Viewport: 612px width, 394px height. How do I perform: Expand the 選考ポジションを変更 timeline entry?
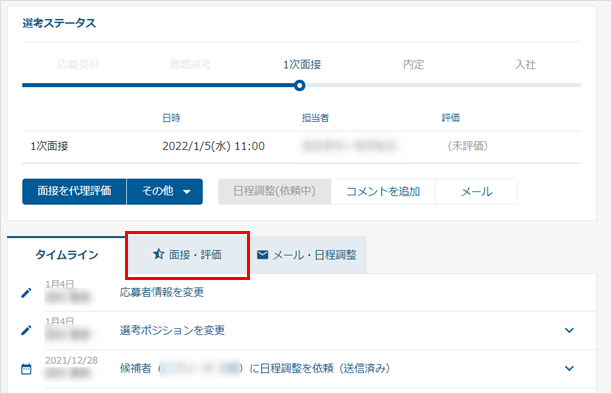tap(569, 330)
